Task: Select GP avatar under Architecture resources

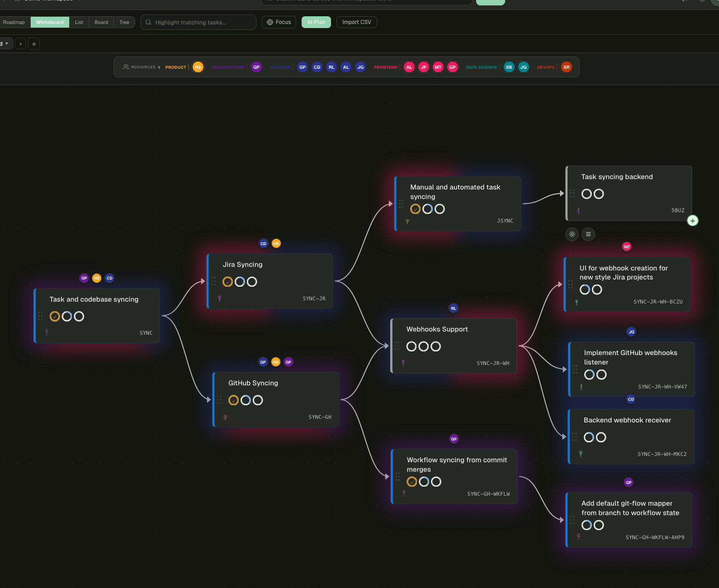Action: [256, 67]
